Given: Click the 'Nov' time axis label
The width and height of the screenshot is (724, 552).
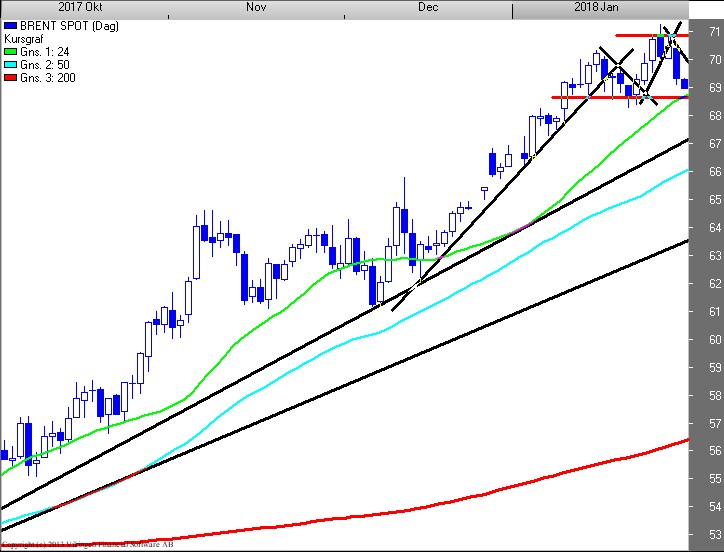Looking at the screenshot, I should [256, 7].
